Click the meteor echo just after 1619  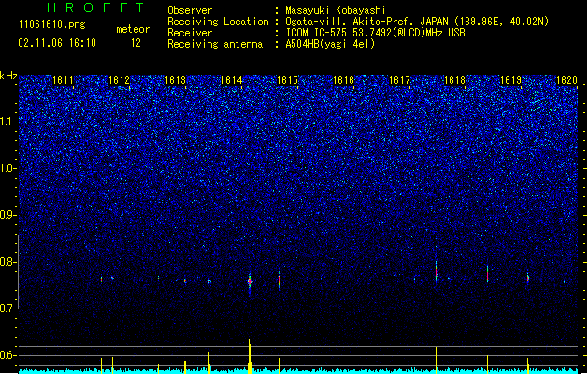528,279
